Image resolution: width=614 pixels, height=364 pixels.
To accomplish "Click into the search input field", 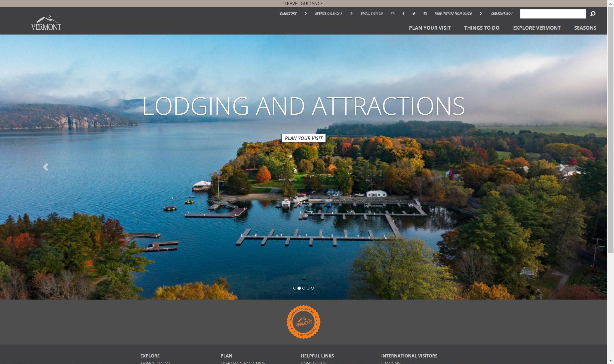I will click(x=552, y=14).
